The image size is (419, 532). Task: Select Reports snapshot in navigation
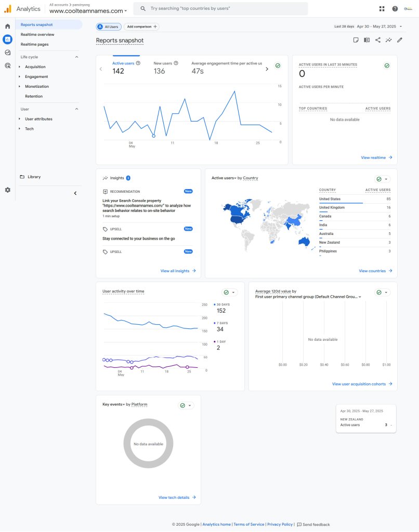49,25
